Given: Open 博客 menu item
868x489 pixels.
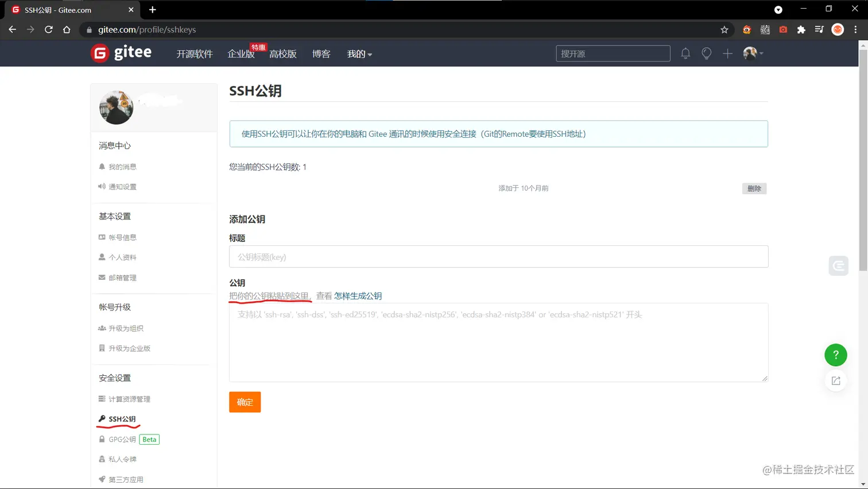Looking at the screenshot, I should (x=321, y=54).
